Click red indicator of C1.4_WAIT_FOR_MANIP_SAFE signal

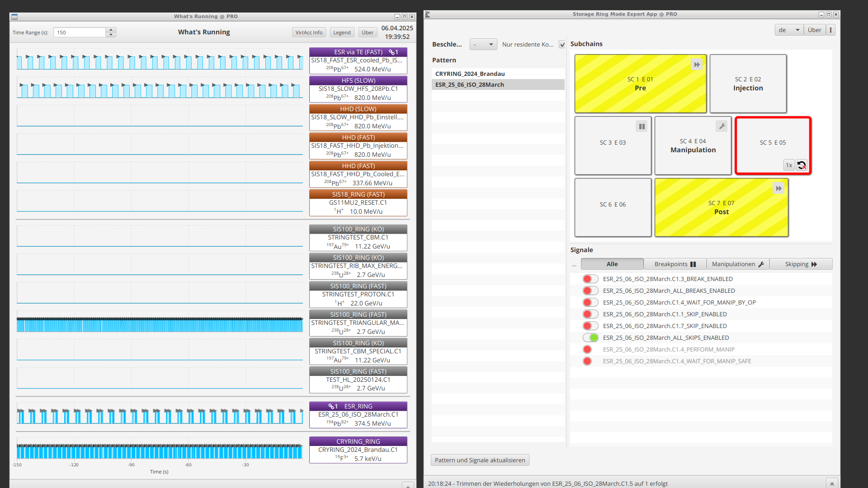587,361
